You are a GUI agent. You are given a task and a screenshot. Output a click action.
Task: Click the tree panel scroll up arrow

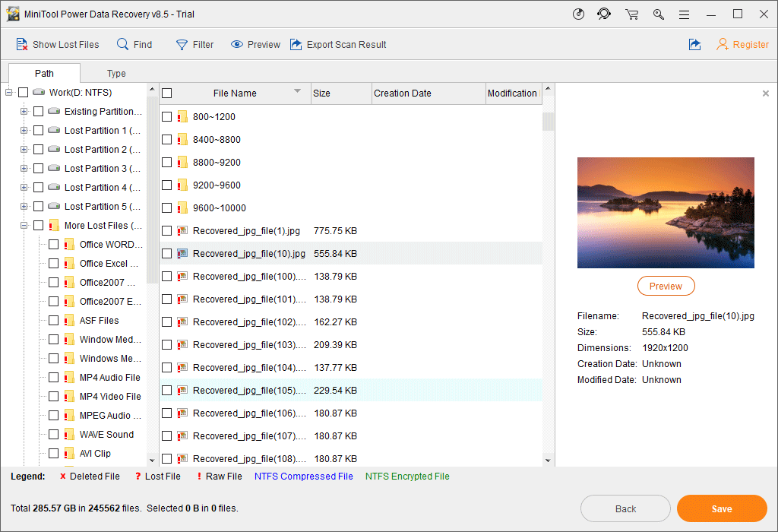152,90
